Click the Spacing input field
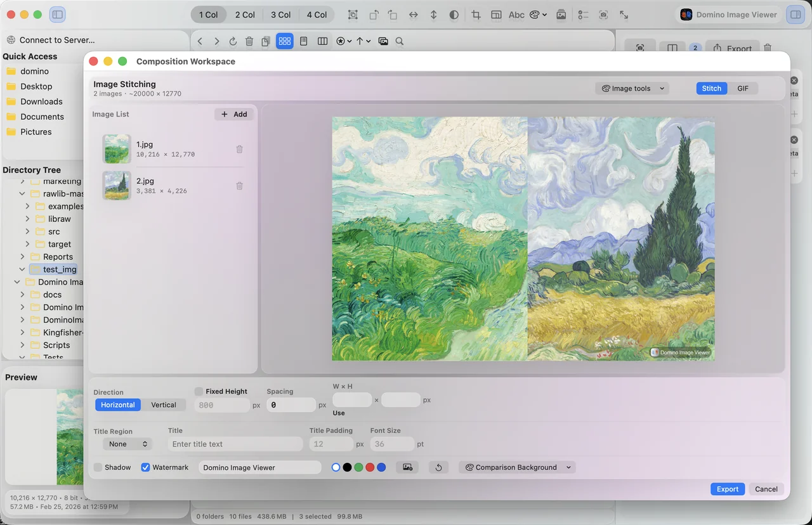 (291, 405)
